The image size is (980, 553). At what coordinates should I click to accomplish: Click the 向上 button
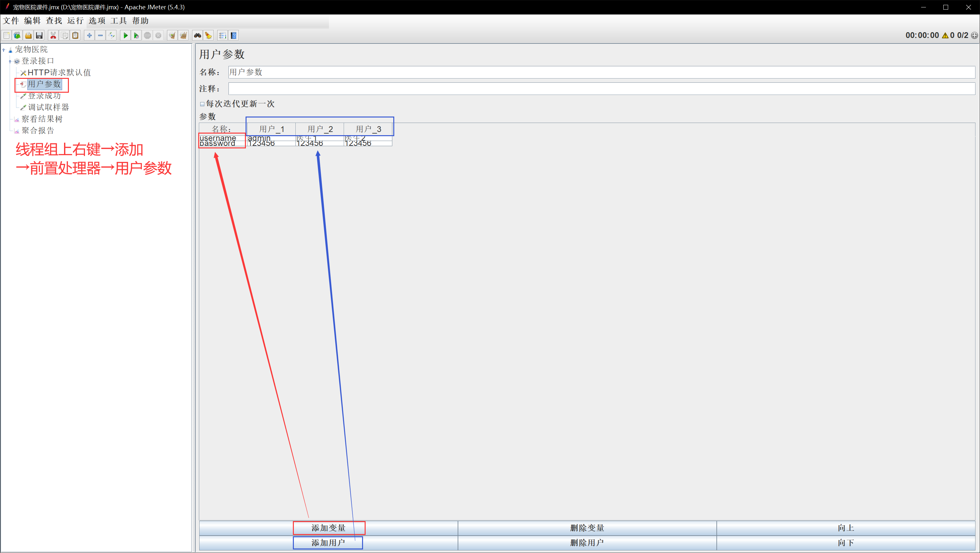[x=845, y=528]
